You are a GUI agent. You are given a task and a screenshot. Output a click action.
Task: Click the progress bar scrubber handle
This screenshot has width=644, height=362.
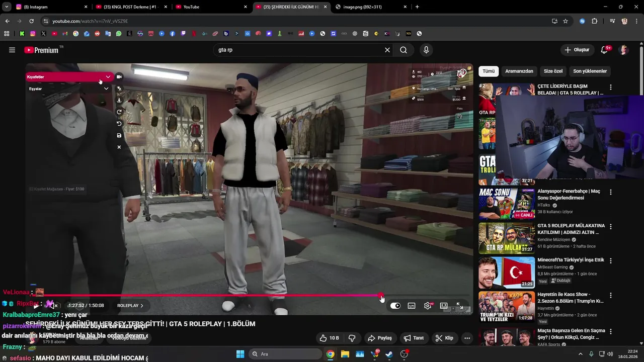pos(381,296)
